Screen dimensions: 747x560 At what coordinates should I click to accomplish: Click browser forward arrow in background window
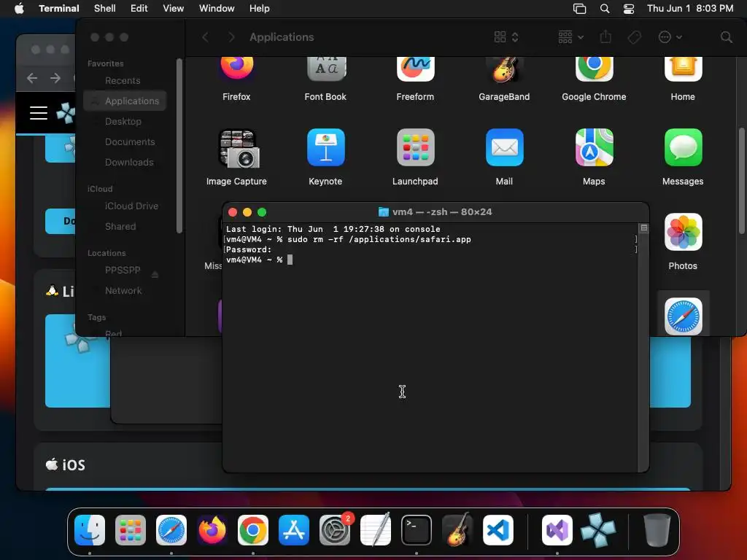pyautogui.click(x=55, y=77)
